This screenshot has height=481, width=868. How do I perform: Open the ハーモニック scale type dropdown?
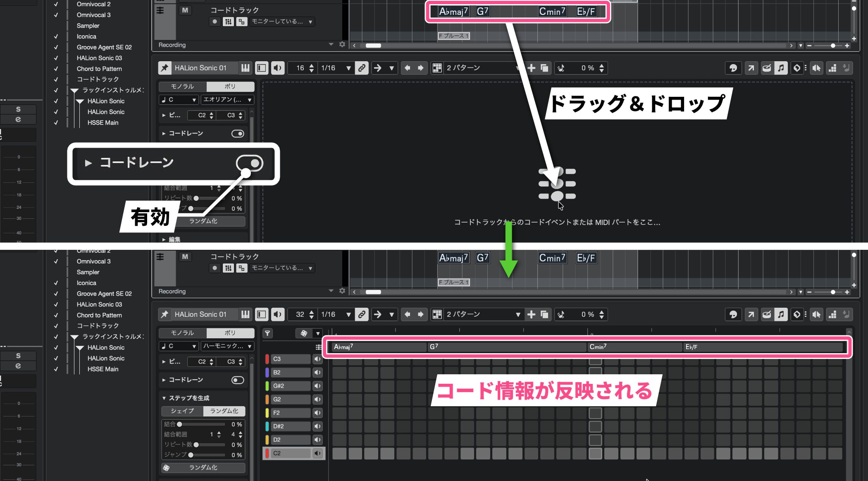[x=227, y=346]
